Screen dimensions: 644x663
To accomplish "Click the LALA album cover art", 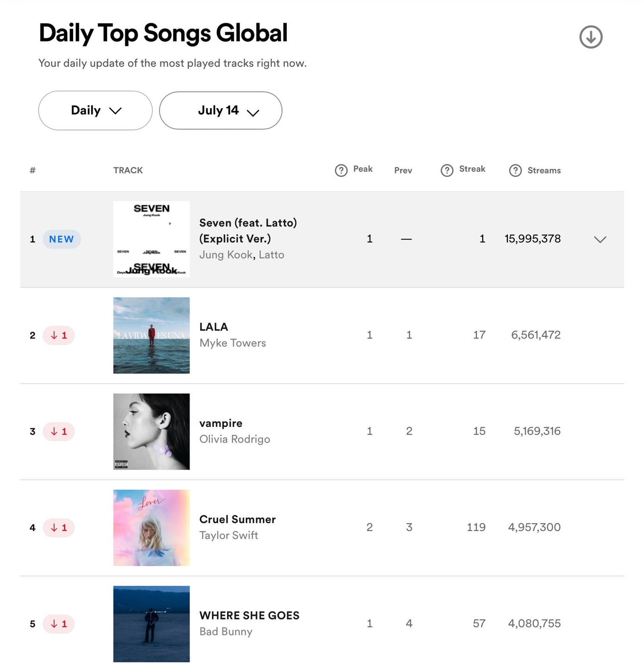I will pos(152,335).
